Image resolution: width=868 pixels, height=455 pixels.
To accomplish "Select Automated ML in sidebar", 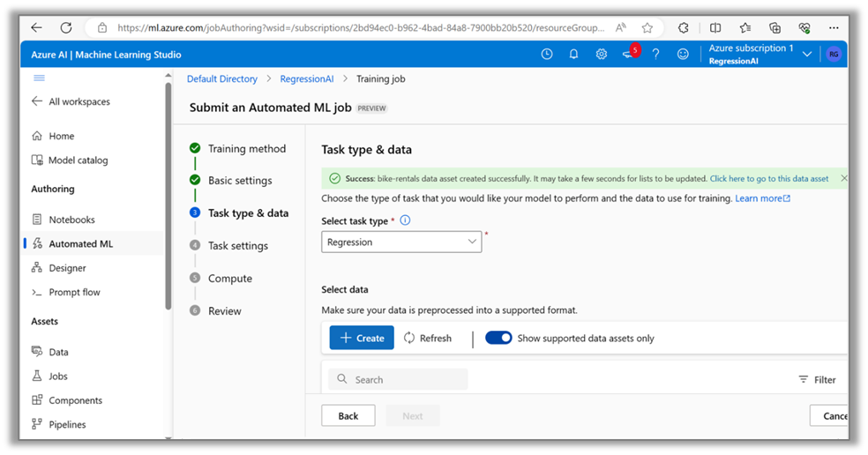I will 72,243.
